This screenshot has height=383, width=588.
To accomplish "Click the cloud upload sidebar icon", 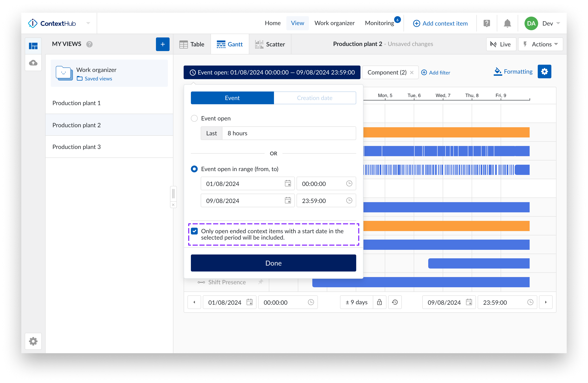I will (x=33, y=63).
